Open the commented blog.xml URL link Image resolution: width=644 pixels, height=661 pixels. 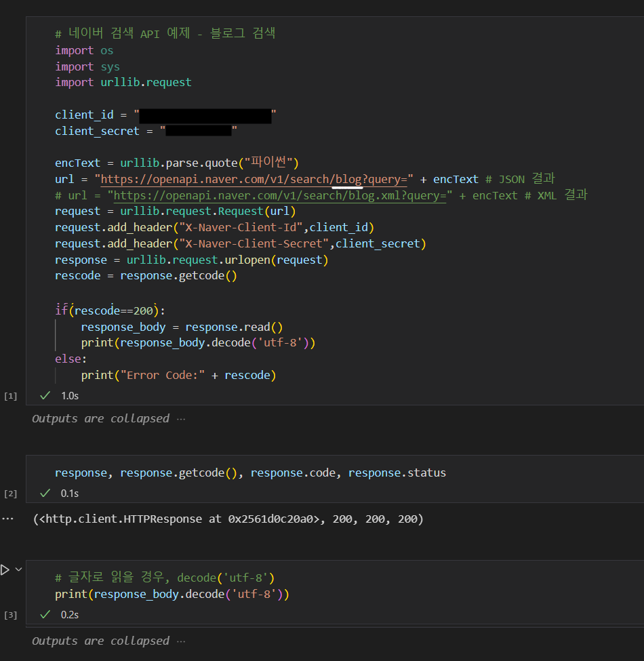click(x=280, y=196)
